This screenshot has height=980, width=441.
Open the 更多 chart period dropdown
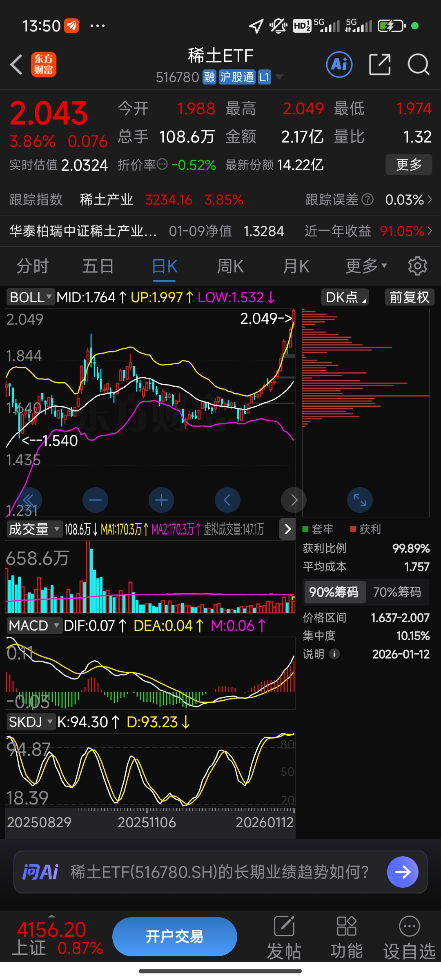366,266
